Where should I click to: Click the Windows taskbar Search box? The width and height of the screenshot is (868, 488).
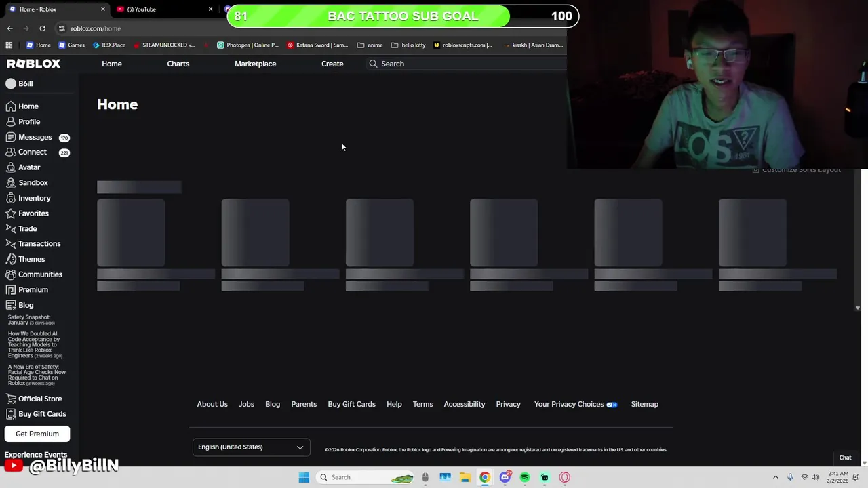pos(366,477)
